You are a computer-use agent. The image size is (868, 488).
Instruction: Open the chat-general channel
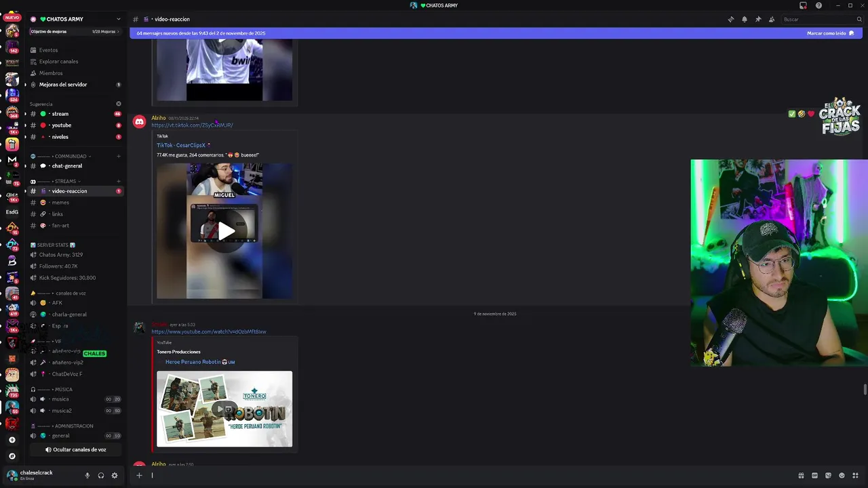[75, 166]
